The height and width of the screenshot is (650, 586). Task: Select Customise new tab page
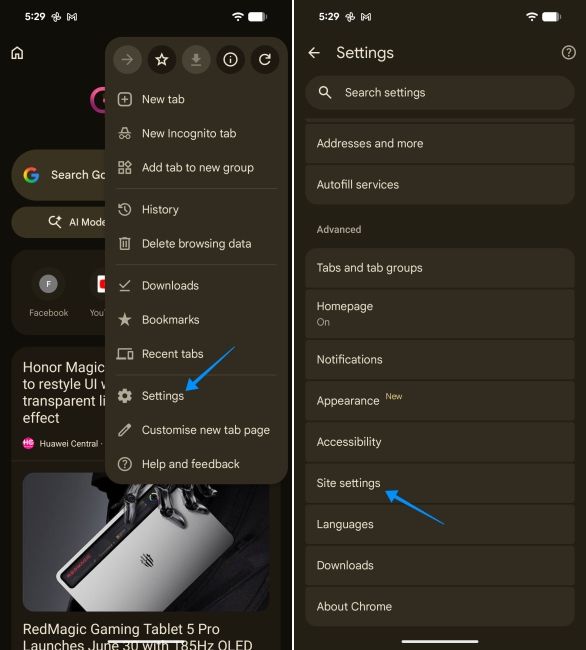[x=196, y=430]
